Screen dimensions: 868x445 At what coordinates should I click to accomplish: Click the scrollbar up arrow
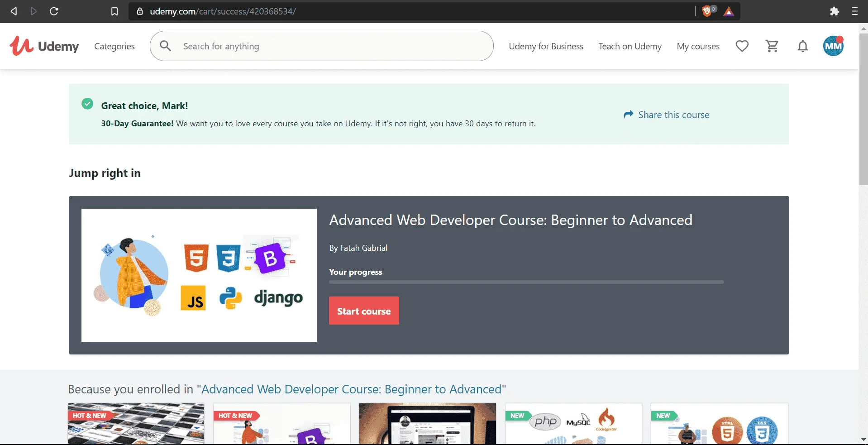coord(863,28)
